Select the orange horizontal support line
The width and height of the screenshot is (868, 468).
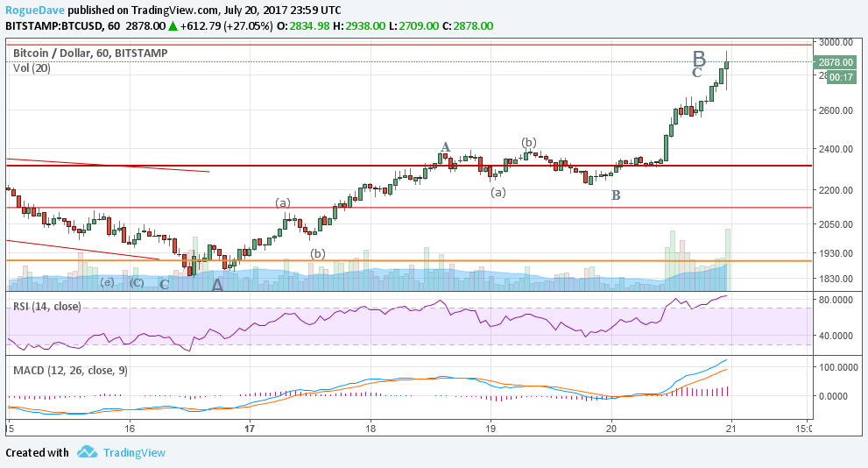click(409, 260)
